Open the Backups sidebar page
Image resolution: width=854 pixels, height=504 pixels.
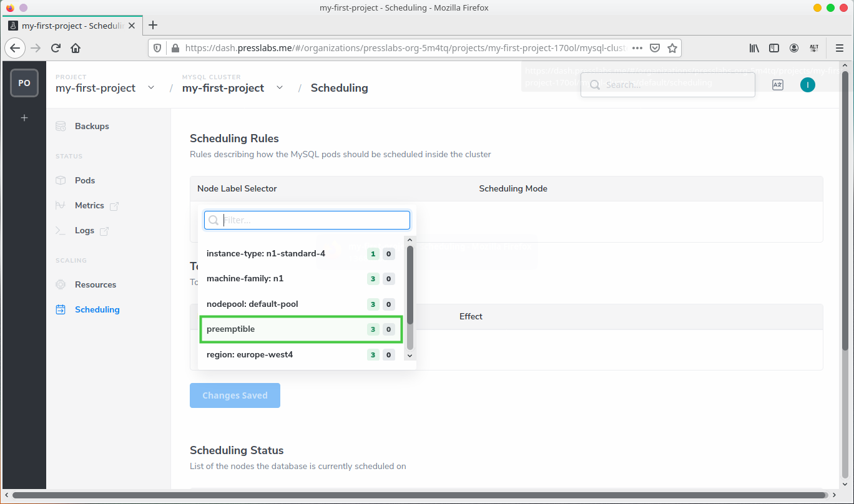coord(92,126)
